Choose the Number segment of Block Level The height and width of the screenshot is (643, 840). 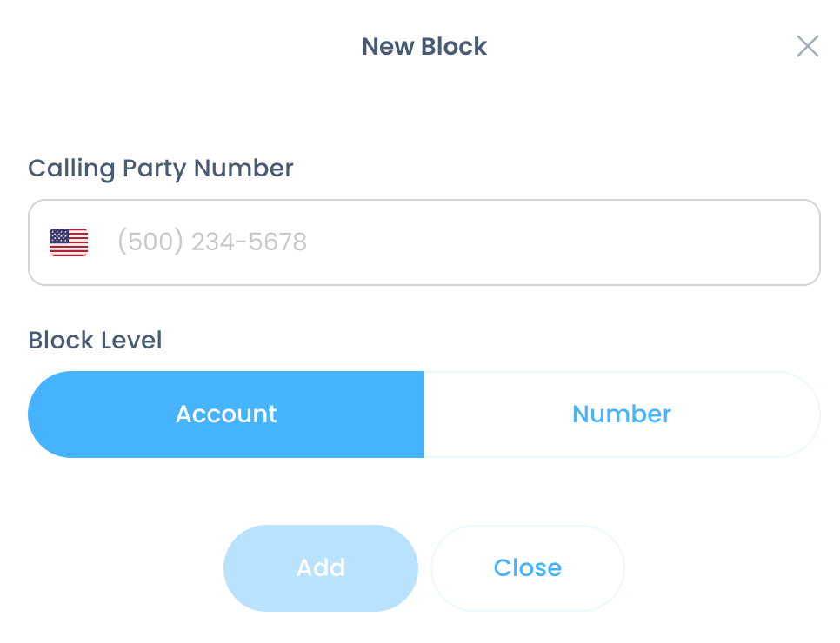click(622, 414)
